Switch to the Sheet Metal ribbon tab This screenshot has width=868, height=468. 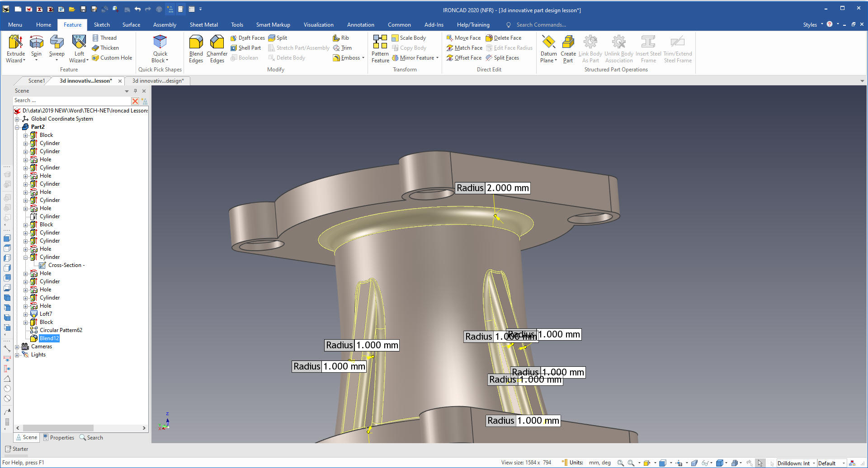coord(203,25)
